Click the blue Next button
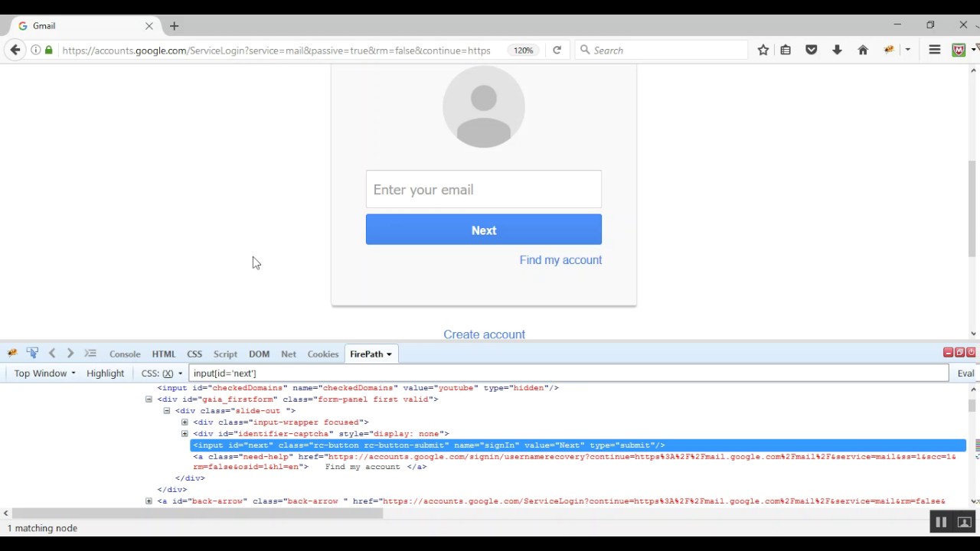 483,230
